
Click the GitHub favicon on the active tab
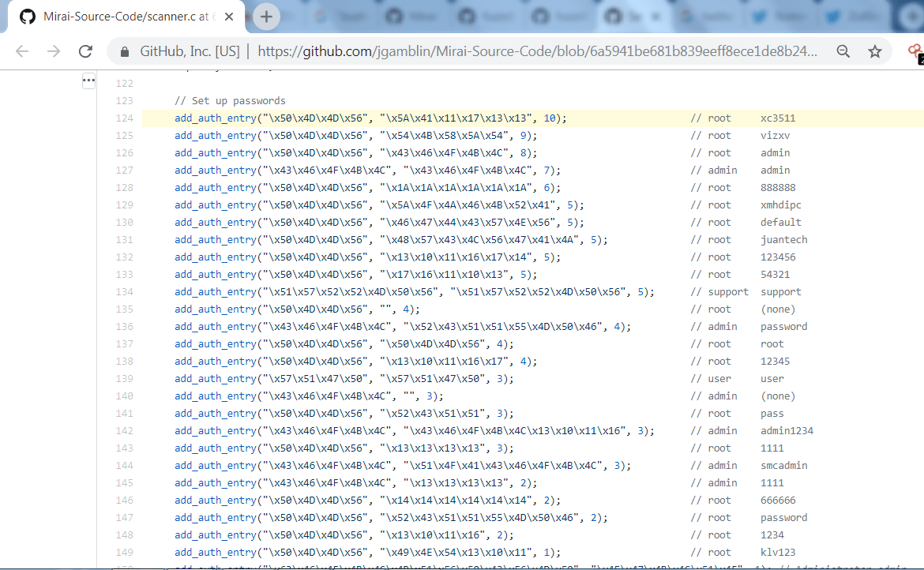27,17
